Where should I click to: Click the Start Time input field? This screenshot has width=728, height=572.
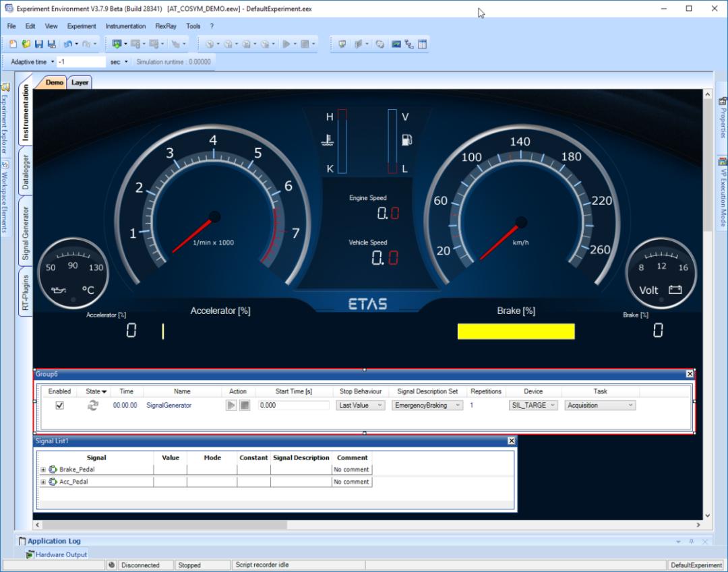293,406
